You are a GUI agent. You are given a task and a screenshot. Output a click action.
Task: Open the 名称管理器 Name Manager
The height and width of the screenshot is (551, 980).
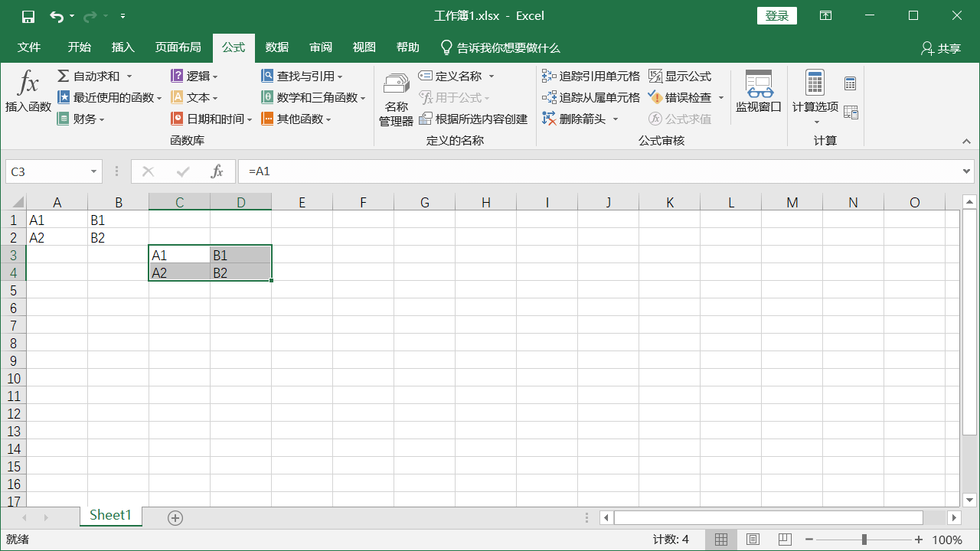point(396,84)
